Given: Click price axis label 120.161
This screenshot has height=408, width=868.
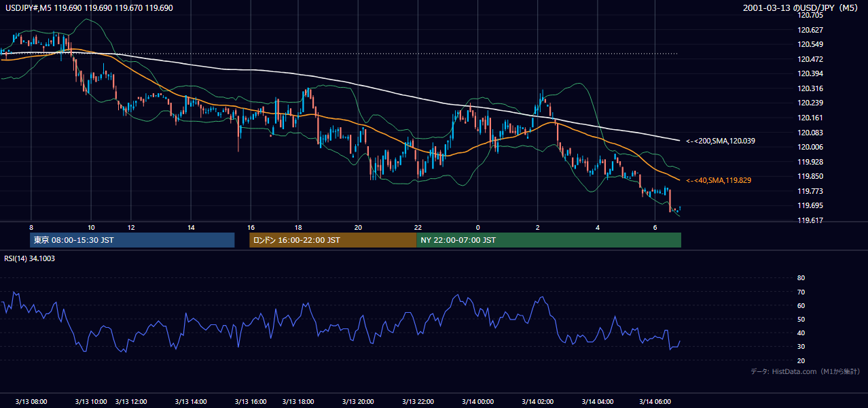Looking at the screenshot, I should coord(810,118).
